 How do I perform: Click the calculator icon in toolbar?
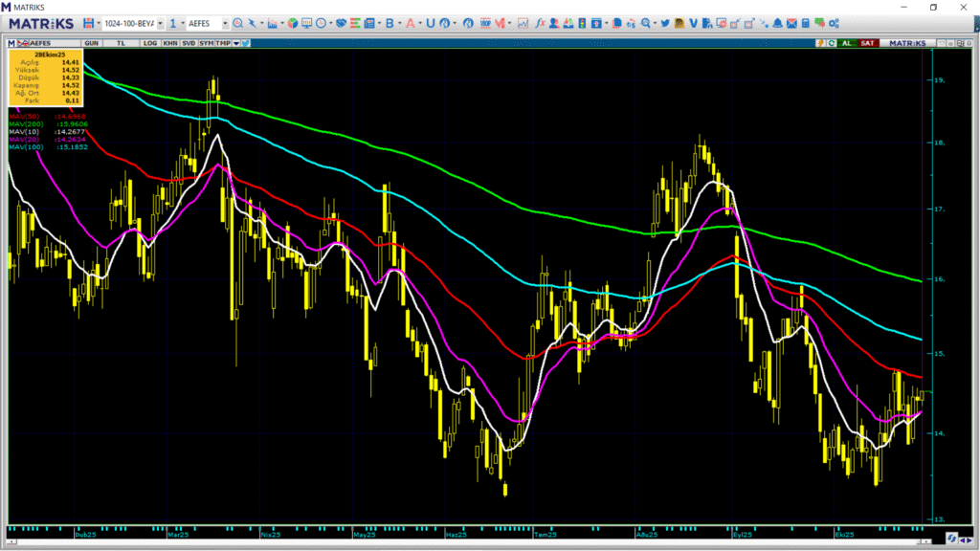806,22
